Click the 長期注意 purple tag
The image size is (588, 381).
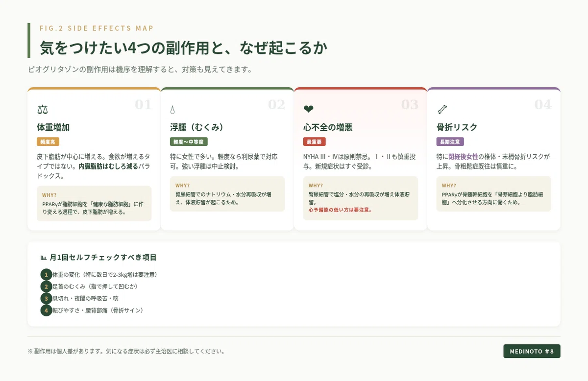click(x=450, y=142)
